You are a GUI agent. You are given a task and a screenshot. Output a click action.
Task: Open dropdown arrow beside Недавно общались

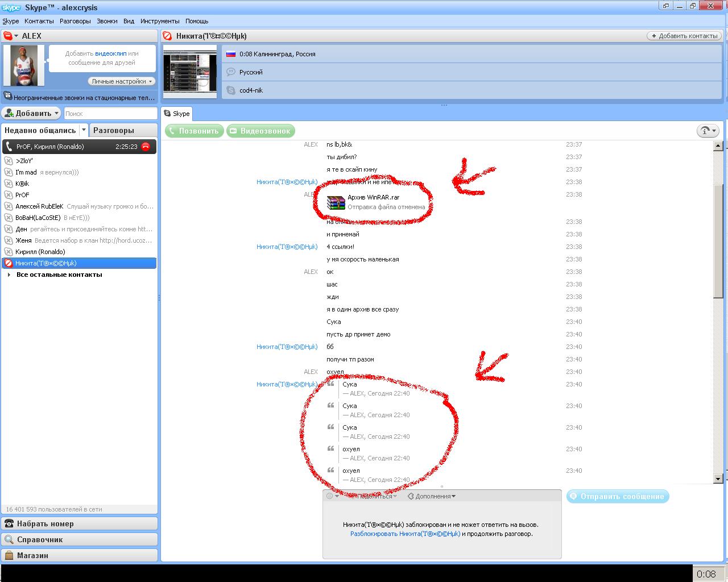coord(84,130)
